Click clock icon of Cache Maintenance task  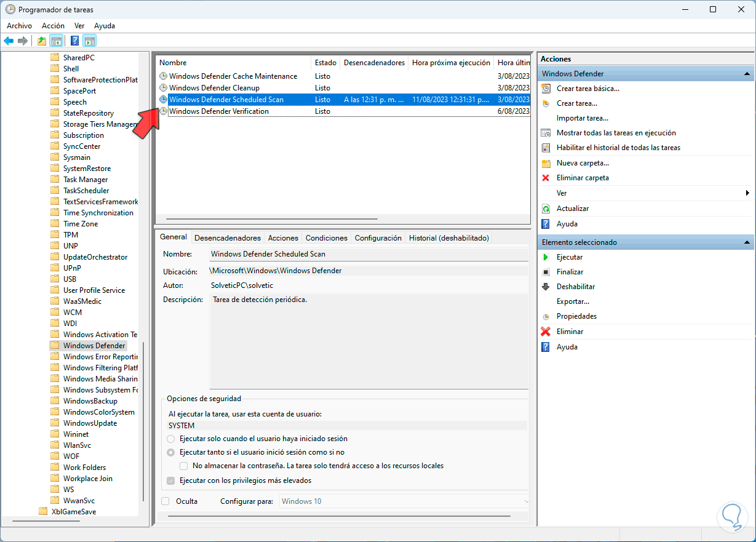tap(163, 76)
